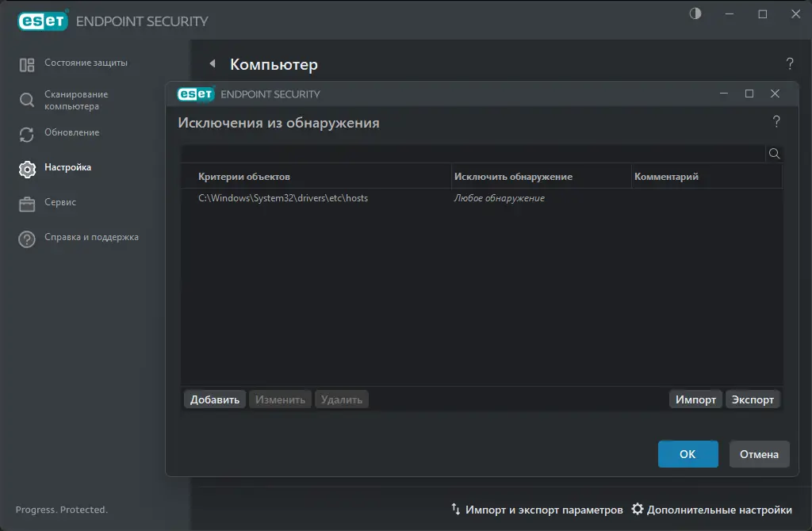The height and width of the screenshot is (531, 812).
Task: Open the Сервис toolbox icon
Action: point(25,203)
